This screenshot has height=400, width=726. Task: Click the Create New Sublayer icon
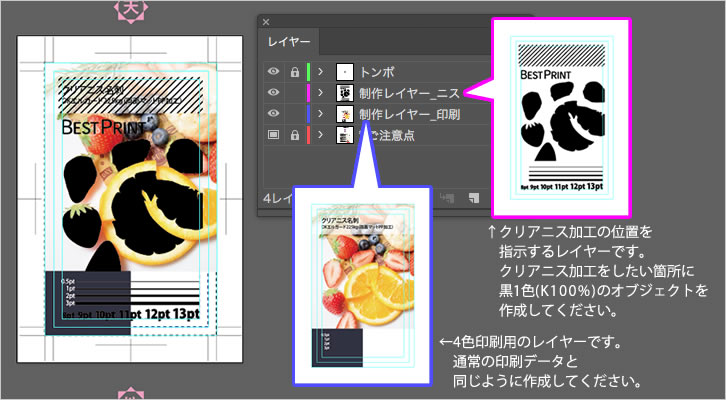pyautogui.click(x=447, y=198)
